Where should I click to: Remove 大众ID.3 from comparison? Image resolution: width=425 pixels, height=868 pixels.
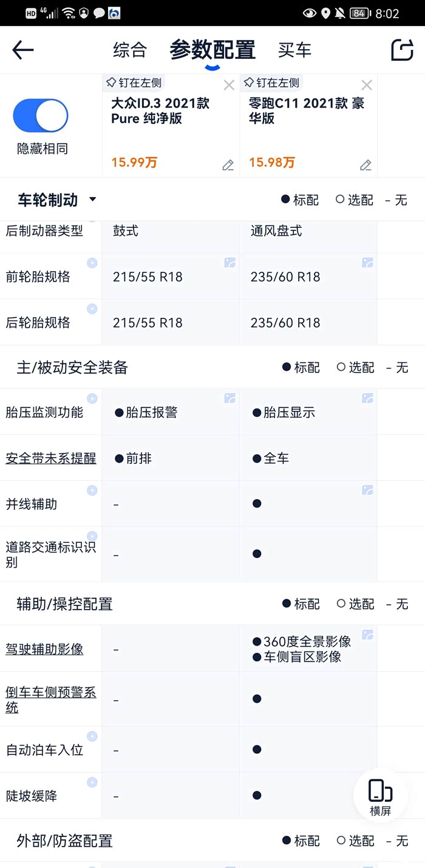(x=229, y=85)
